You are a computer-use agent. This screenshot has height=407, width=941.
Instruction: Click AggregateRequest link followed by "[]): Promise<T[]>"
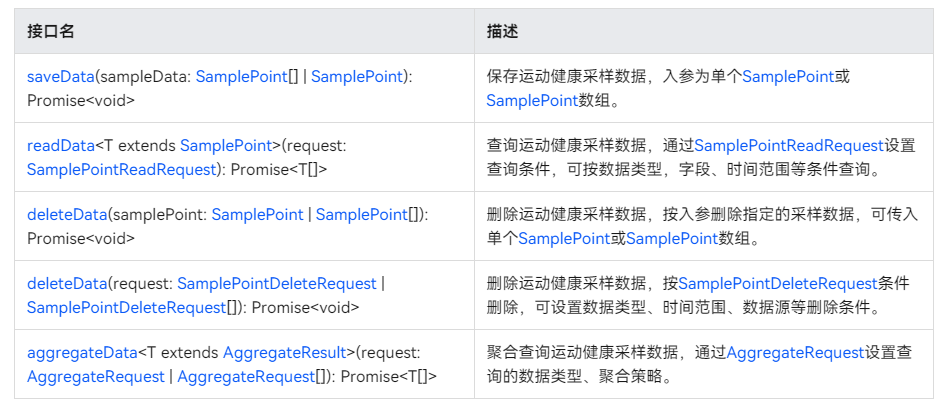(x=245, y=377)
